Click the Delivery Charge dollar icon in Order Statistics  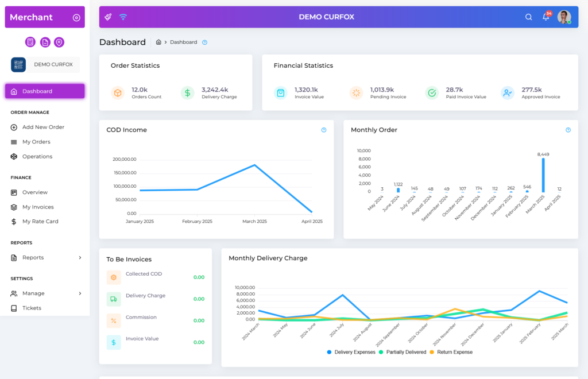click(x=188, y=92)
